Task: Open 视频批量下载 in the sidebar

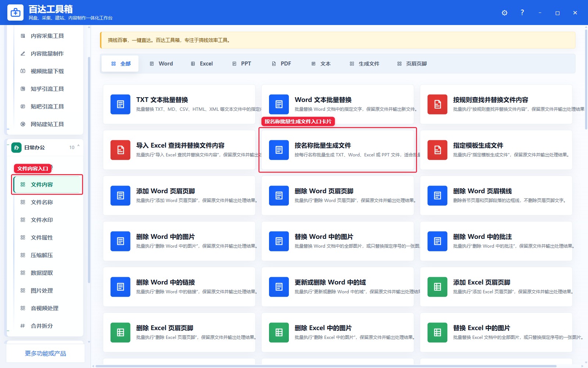Action: [x=47, y=71]
